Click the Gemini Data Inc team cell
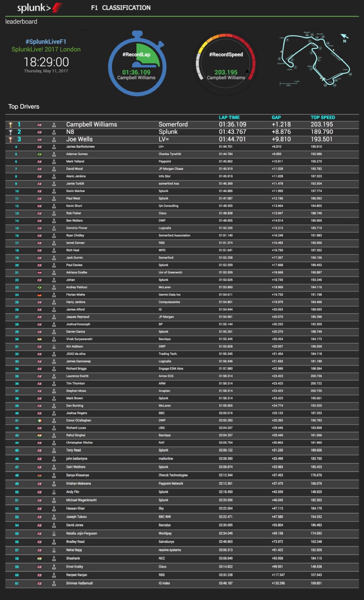 point(169,295)
